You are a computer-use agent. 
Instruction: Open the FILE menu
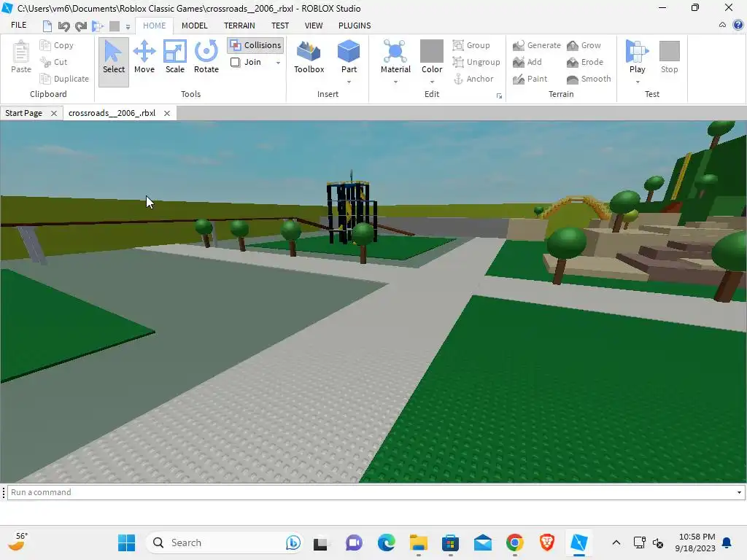tap(18, 26)
